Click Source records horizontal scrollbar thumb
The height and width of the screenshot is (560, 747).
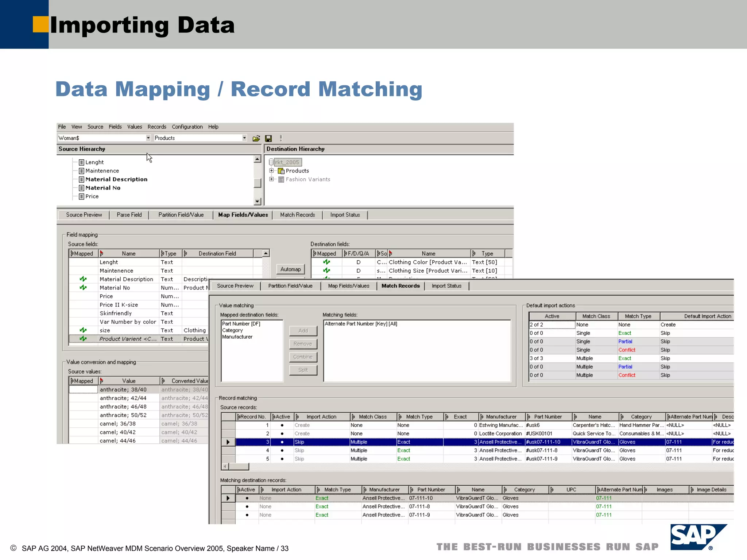[x=239, y=466]
